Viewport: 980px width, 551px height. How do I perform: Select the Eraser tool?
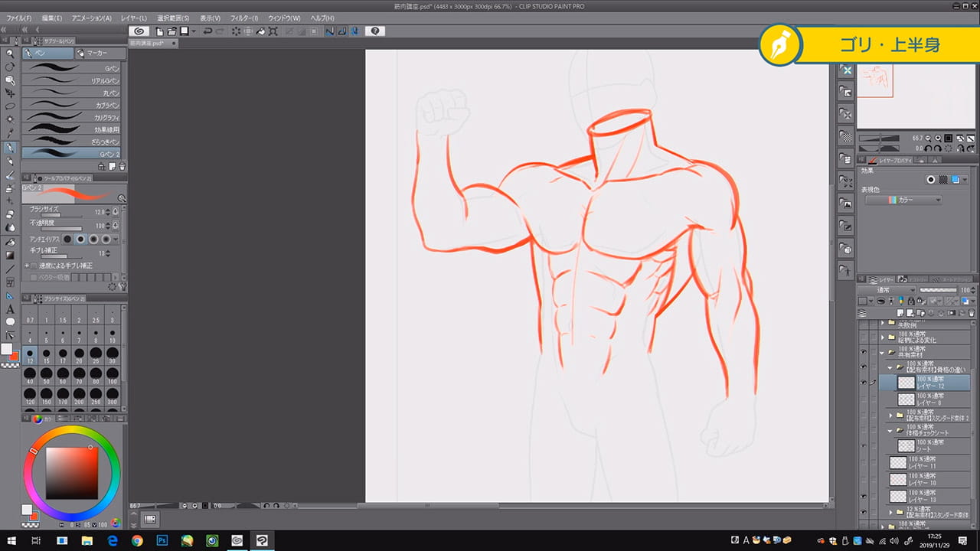[x=10, y=214]
